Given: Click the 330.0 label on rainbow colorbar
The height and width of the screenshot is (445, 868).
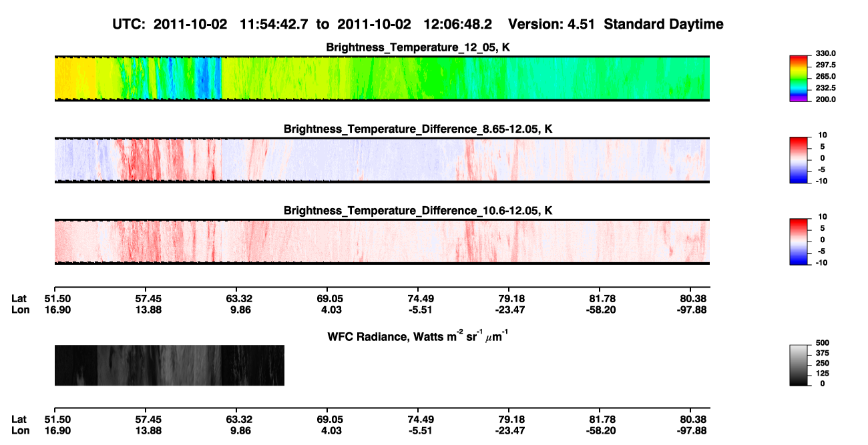Looking at the screenshot, I should (x=826, y=53).
